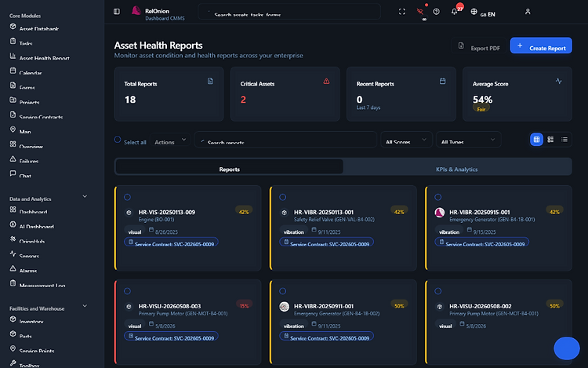This screenshot has height=368, width=588.
Task: Click the Total Reports card
Action: tap(169, 94)
